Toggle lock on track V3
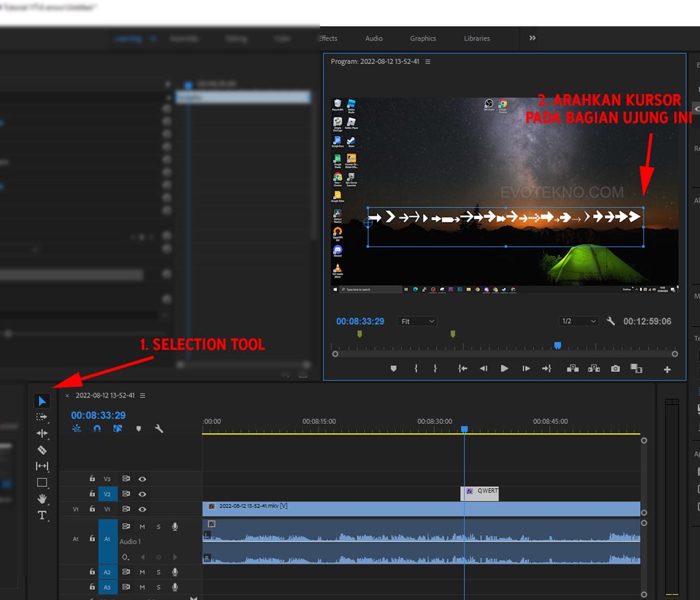Viewport: 700px width, 600px height. point(92,479)
